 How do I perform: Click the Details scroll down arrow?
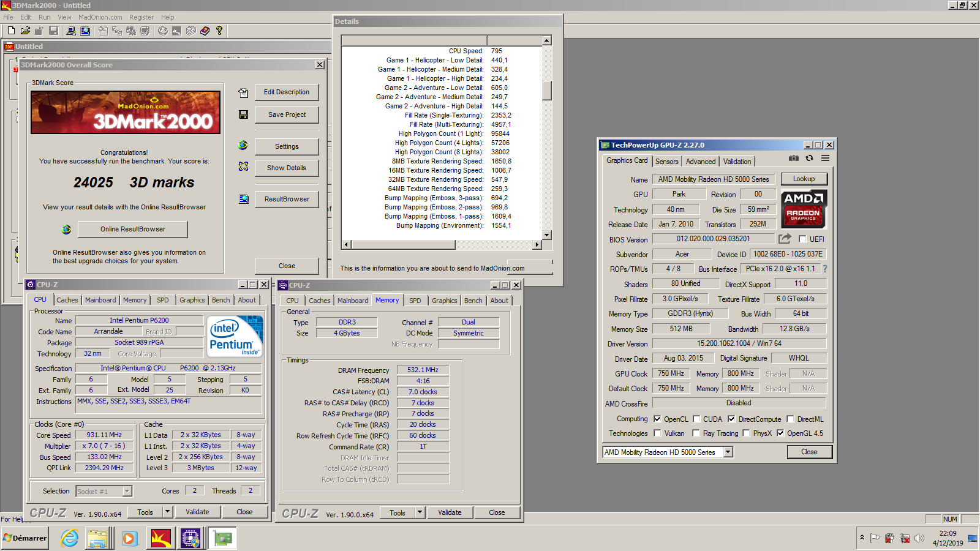tap(547, 235)
